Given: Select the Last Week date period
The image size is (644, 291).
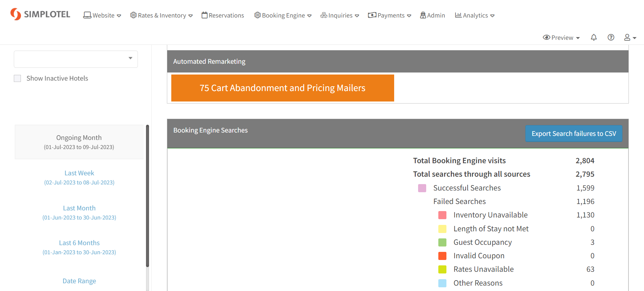Looking at the screenshot, I should point(79,177).
